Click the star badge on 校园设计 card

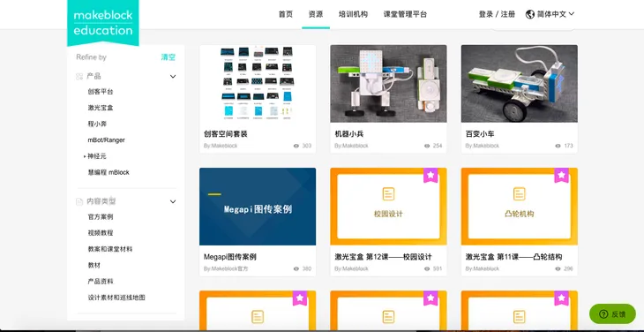point(431,175)
